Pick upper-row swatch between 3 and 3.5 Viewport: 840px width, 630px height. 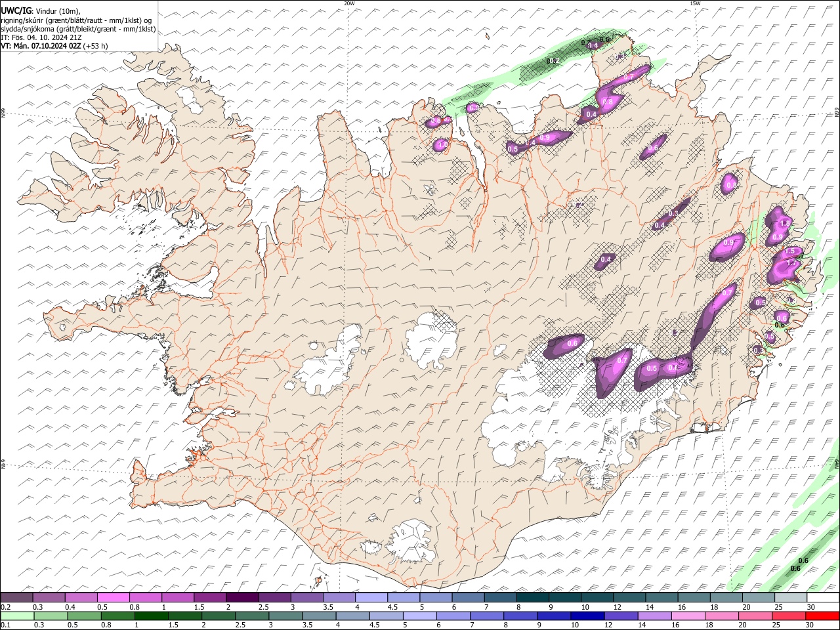[306, 598]
